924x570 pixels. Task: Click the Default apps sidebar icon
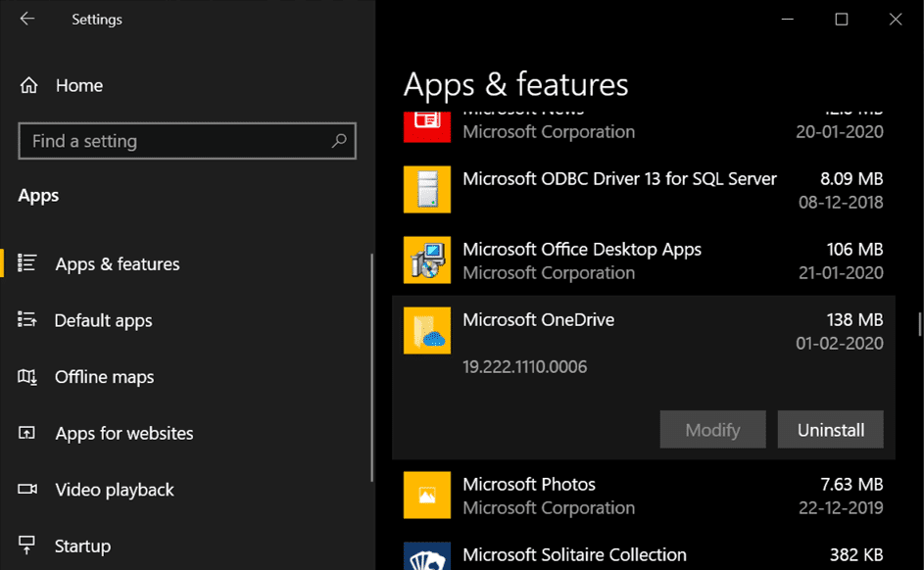(x=26, y=319)
